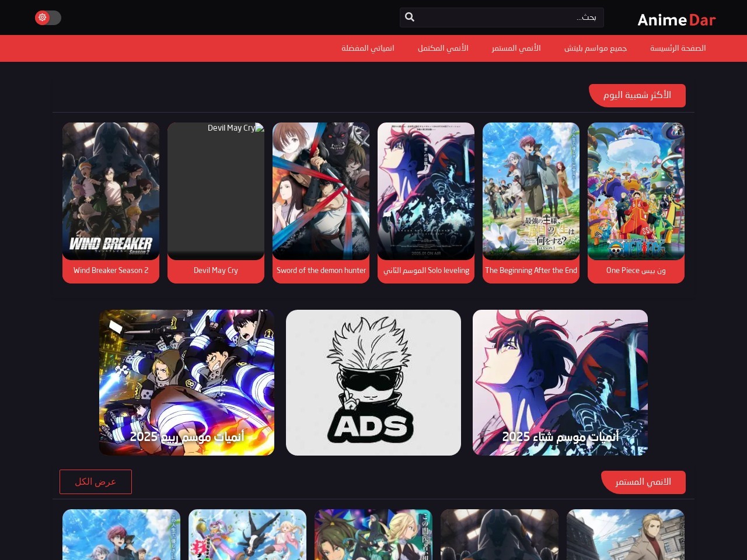Viewport: 747px width, 560px height.
Task: Open أنميات موسم ربيع 2025 banner
Action: [187, 383]
